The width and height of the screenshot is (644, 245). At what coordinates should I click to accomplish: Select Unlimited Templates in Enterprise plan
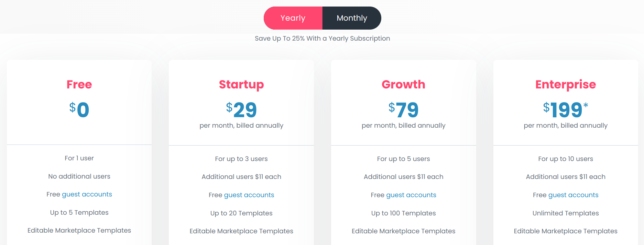[x=565, y=213]
